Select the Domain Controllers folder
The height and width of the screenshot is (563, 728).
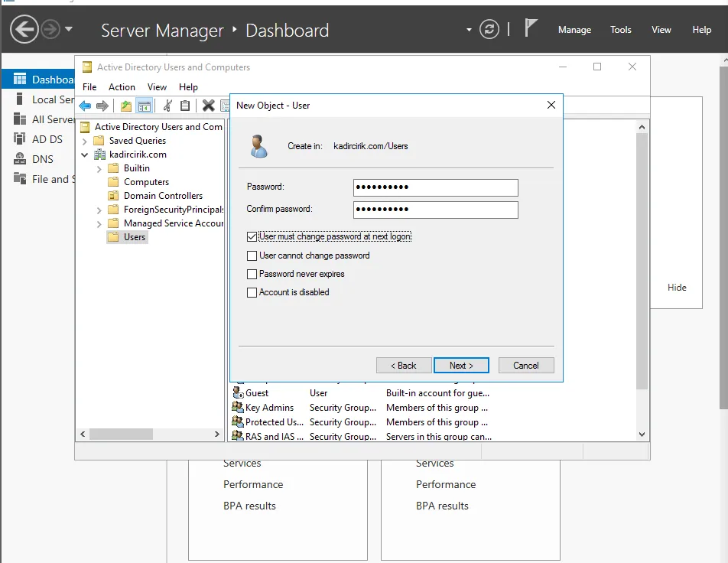(163, 196)
